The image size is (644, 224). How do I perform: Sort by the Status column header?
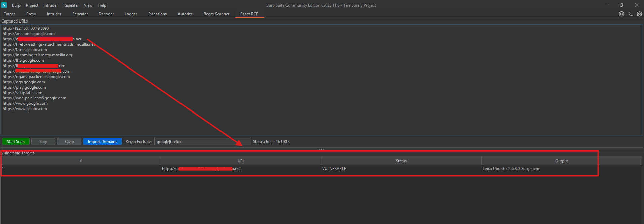click(x=401, y=161)
